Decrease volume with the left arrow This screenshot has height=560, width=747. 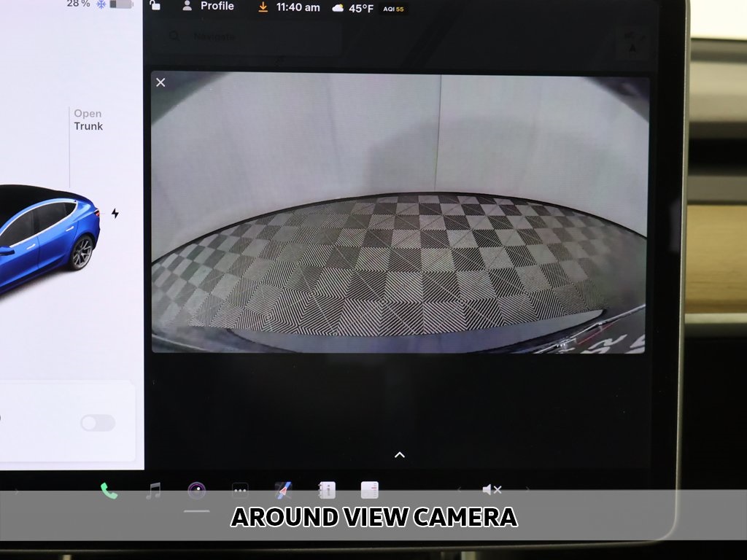(459, 490)
